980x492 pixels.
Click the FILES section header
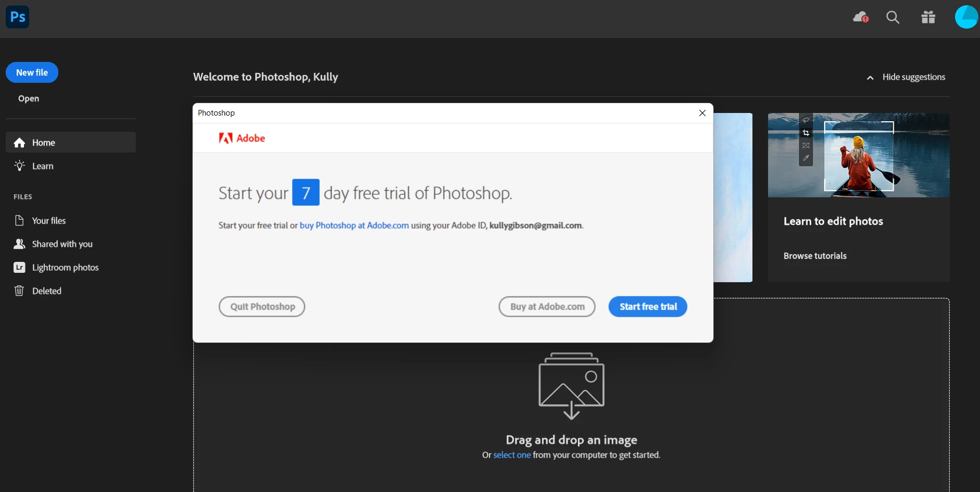[23, 197]
